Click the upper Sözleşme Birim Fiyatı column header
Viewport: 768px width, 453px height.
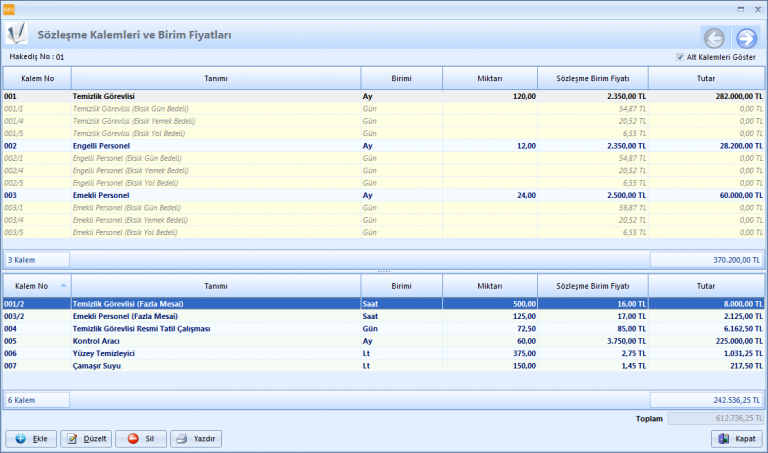592,77
